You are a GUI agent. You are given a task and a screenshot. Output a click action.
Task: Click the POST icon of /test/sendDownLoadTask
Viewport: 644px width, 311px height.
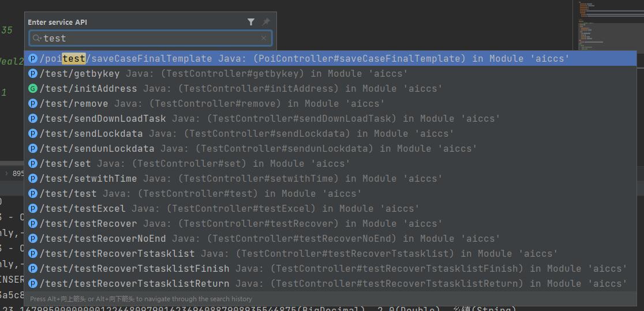[33, 118]
